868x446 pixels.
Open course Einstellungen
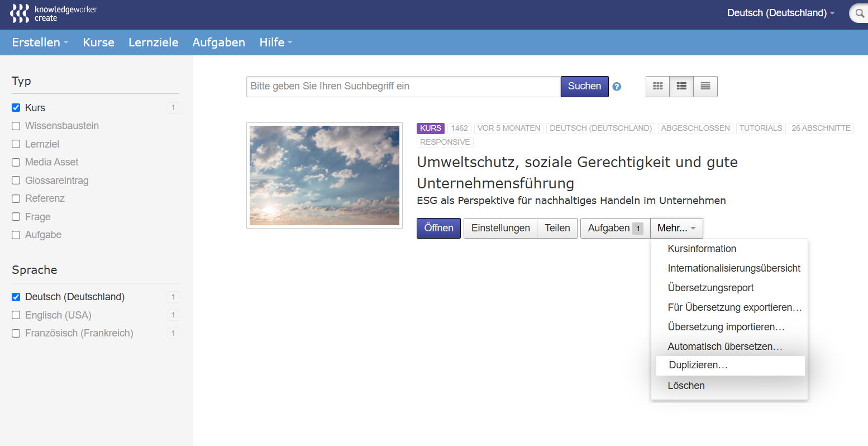pos(500,228)
